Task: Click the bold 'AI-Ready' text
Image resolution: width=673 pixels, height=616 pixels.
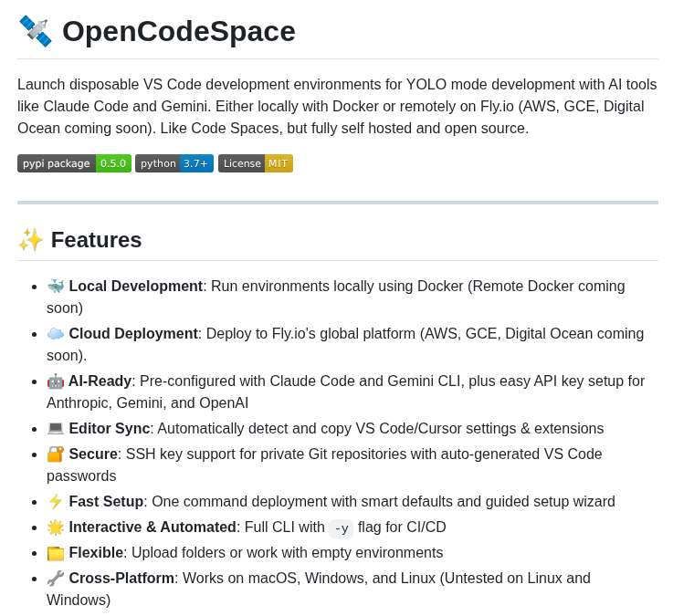Action: tap(100, 381)
